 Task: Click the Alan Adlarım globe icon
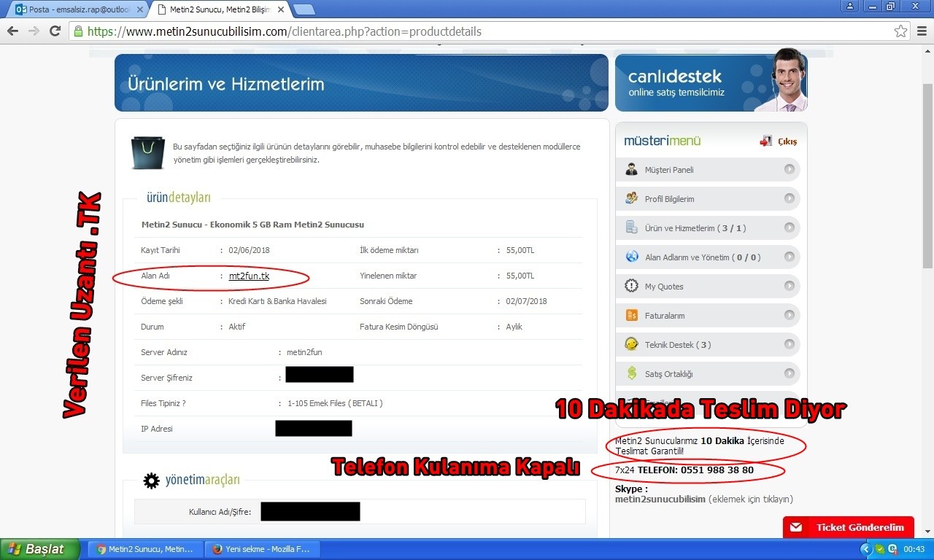tap(632, 257)
